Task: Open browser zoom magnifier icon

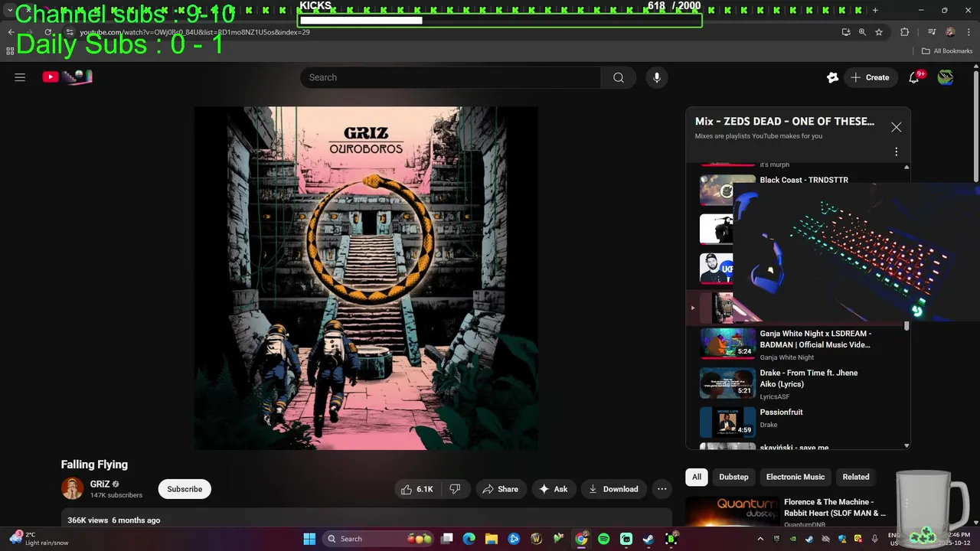Action: 862,32
